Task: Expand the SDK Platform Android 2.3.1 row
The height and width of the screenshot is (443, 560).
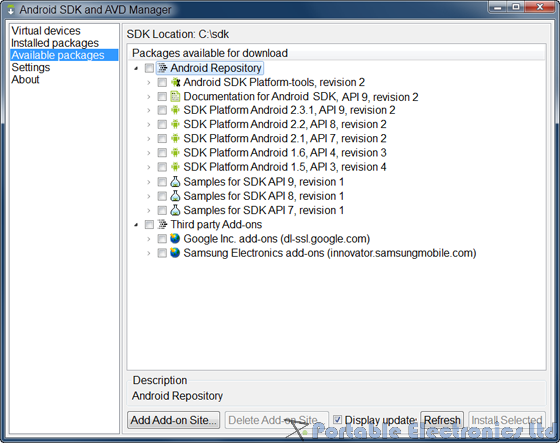Action: click(x=149, y=110)
